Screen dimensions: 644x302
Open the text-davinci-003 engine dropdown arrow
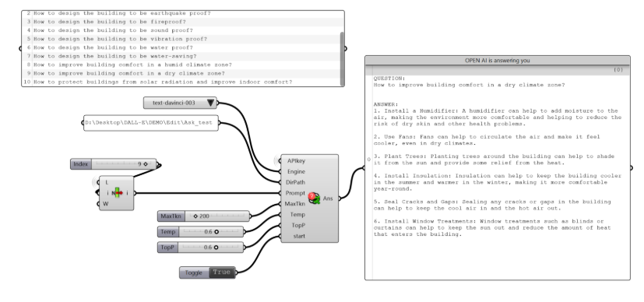point(211,103)
